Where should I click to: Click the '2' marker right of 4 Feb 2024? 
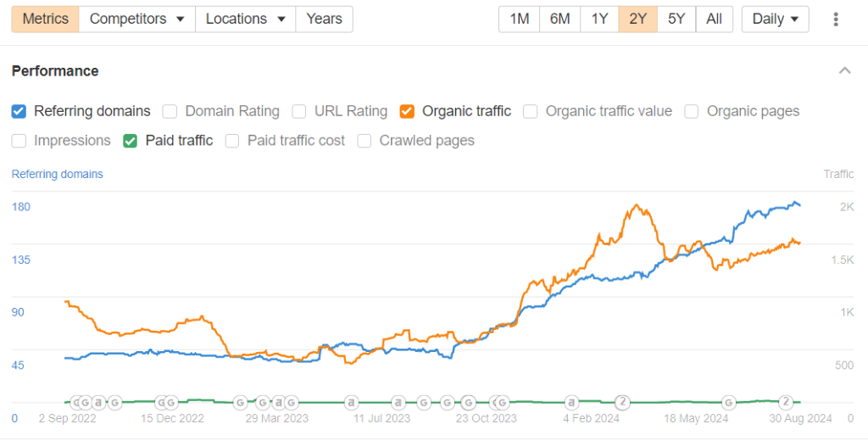[622, 402]
